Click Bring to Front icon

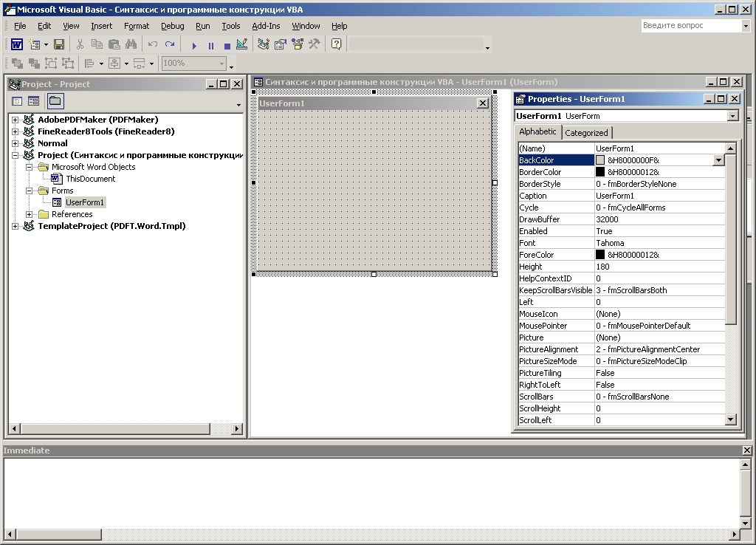(x=18, y=64)
